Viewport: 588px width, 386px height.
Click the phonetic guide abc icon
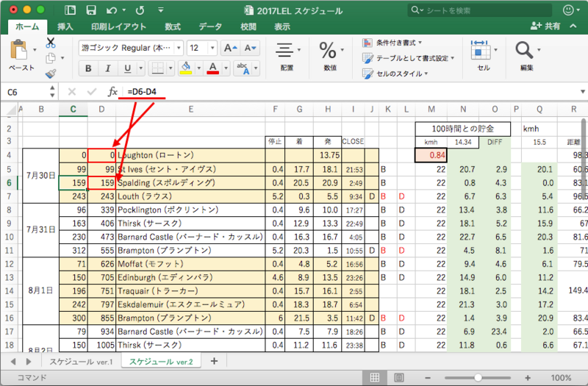tap(243, 68)
